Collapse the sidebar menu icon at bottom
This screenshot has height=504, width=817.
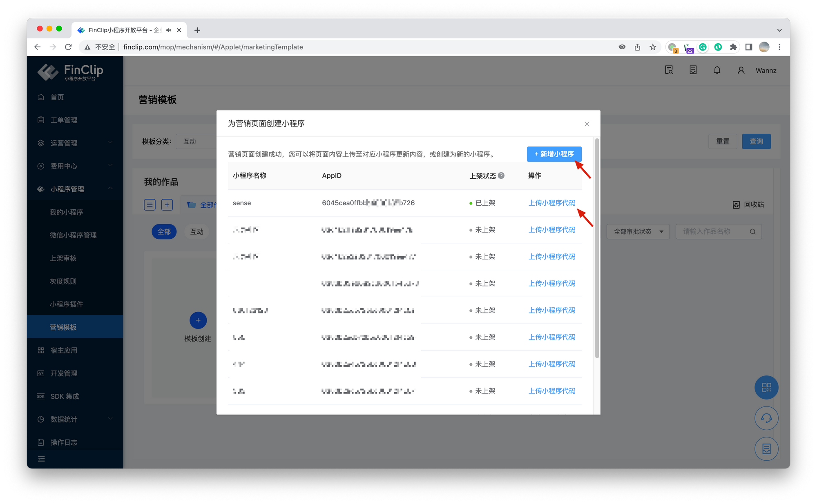pos(41,459)
